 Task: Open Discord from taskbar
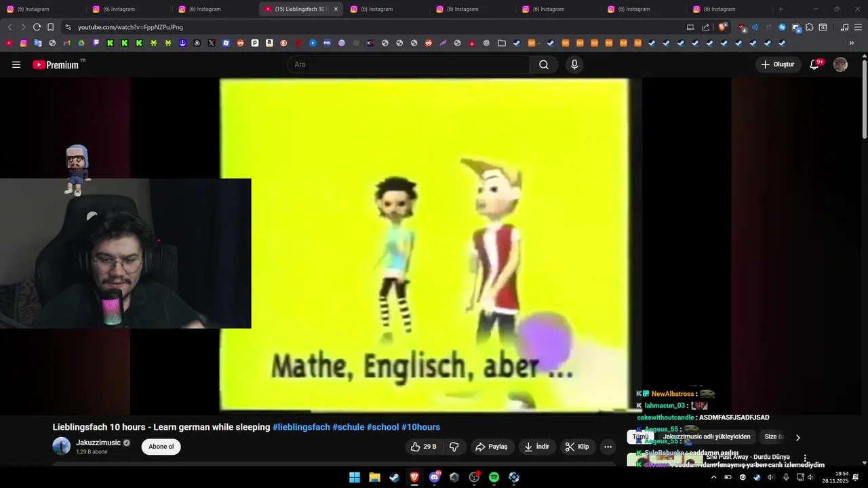coord(434,477)
